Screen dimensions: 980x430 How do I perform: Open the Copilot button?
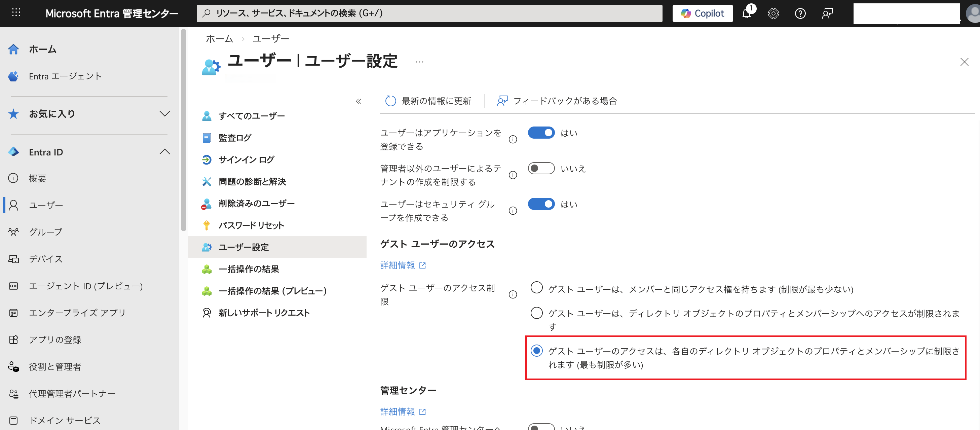pyautogui.click(x=702, y=13)
